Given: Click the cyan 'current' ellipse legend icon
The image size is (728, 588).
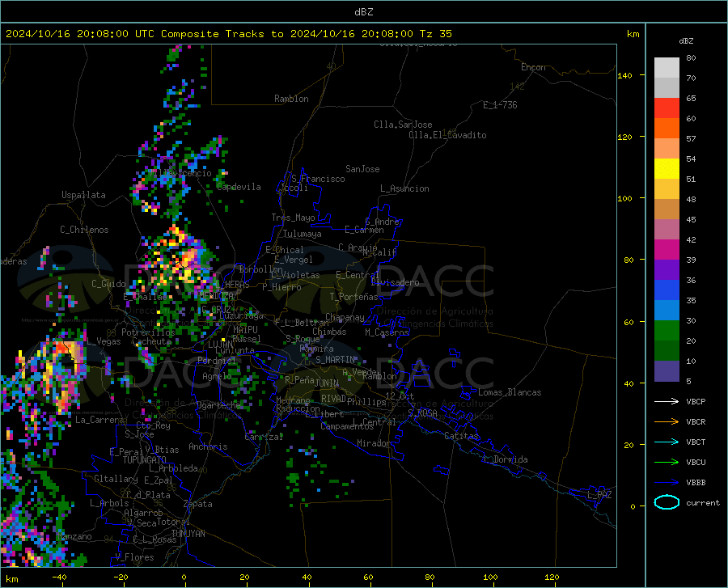Looking at the screenshot, I should point(667,502).
